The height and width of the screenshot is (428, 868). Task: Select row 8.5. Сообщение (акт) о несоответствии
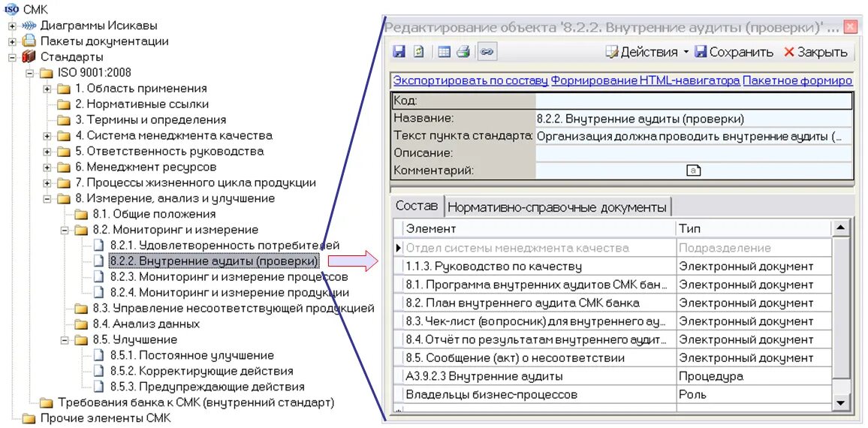click(613, 357)
